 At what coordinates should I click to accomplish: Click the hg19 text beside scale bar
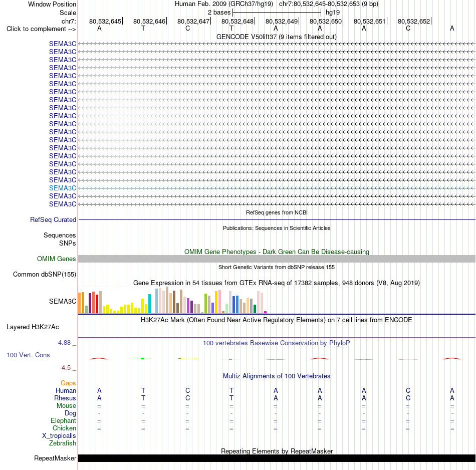click(332, 13)
